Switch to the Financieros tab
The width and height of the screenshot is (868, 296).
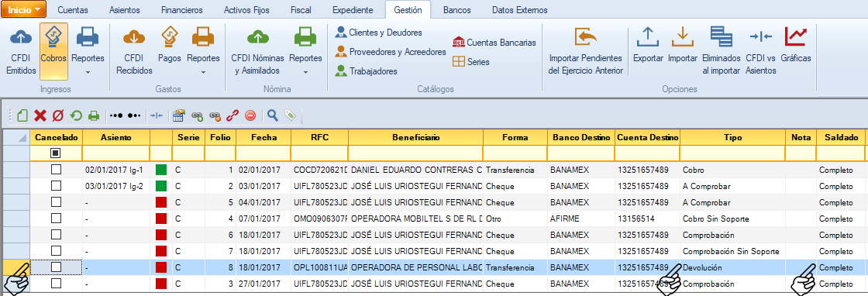click(x=181, y=10)
